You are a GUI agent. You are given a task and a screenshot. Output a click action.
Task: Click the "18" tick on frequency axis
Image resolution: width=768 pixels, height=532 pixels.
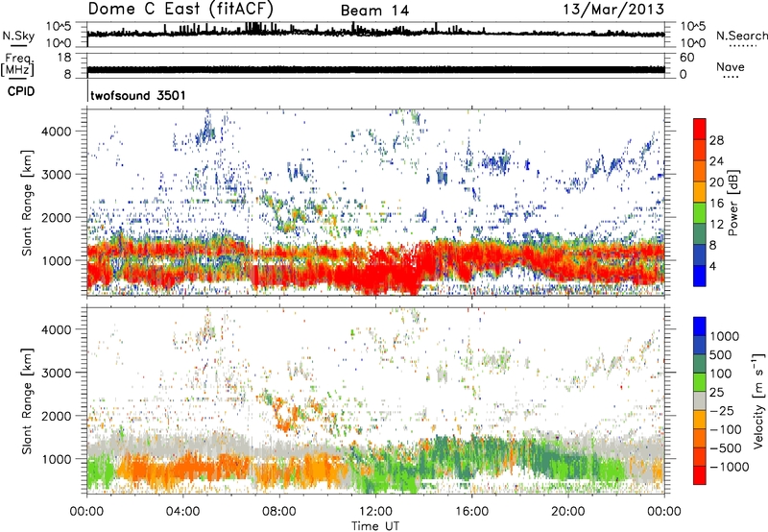click(64, 58)
